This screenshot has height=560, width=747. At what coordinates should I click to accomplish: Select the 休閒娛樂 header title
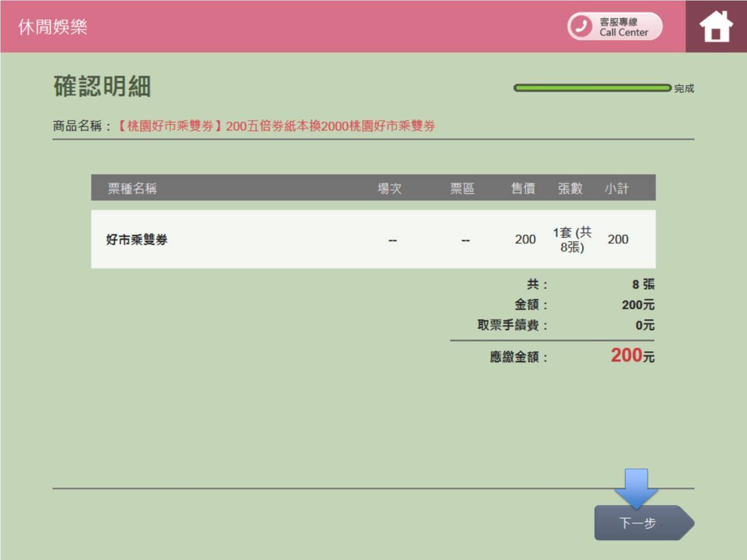53,27
